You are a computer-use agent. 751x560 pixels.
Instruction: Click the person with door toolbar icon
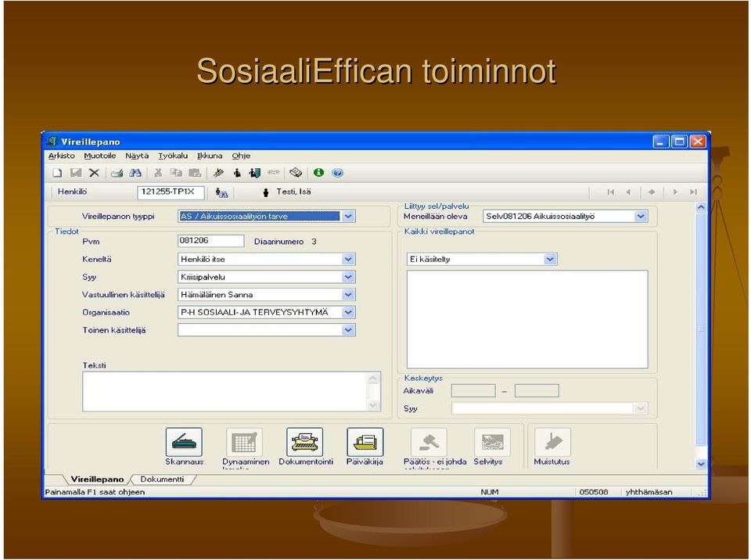(254, 173)
